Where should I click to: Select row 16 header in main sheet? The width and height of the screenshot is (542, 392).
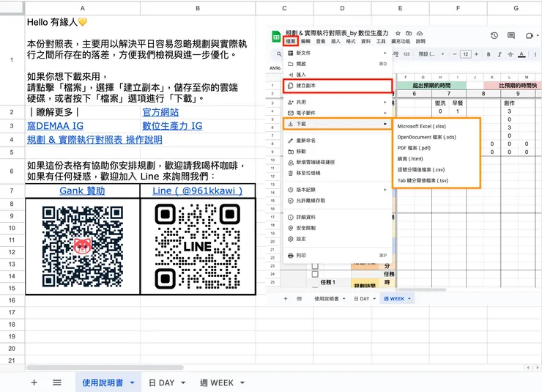[12, 300]
